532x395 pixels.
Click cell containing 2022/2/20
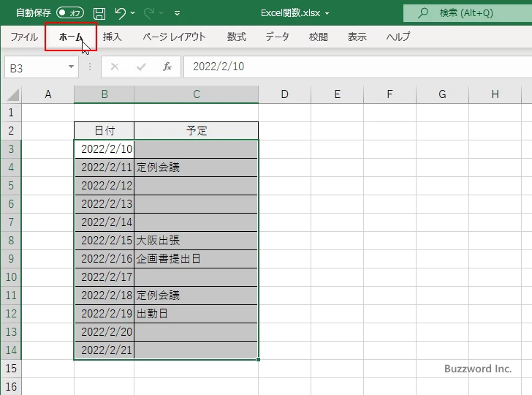[104, 333]
